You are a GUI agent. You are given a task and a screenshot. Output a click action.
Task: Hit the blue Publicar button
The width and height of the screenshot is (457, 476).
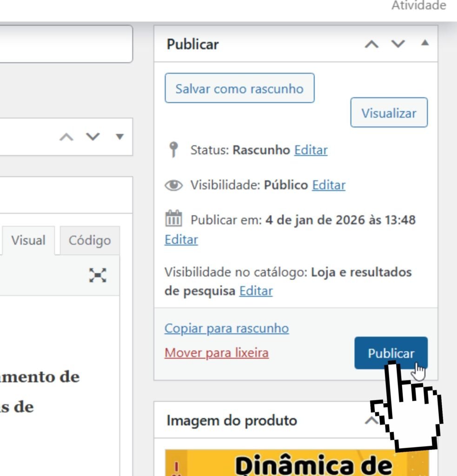391,353
